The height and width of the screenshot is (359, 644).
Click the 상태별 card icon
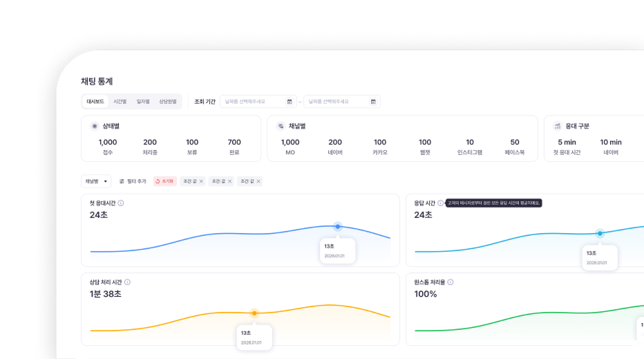(95, 127)
